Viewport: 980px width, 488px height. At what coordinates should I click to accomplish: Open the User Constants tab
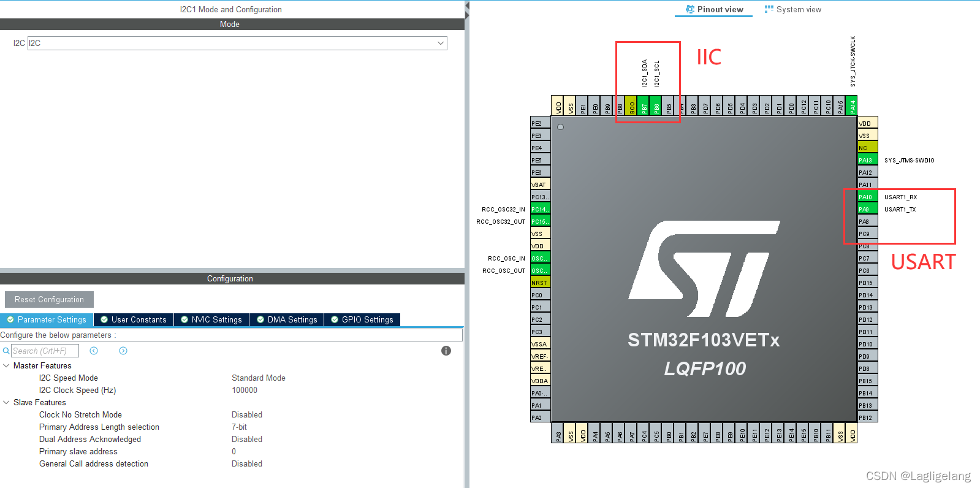pos(134,319)
